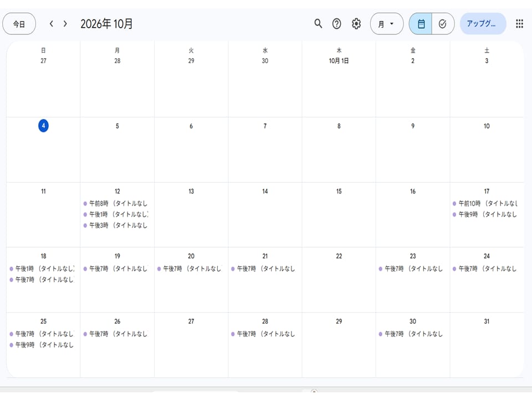Select date number 31

tap(487, 321)
